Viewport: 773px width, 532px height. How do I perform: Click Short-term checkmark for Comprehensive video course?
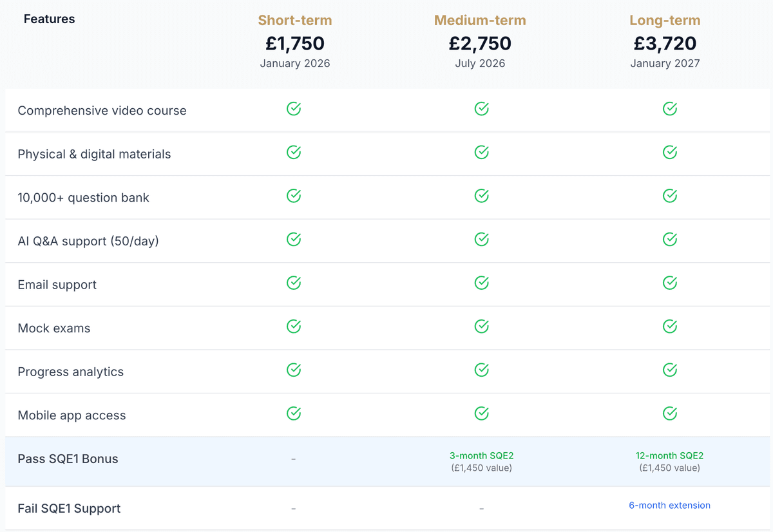[294, 109]
